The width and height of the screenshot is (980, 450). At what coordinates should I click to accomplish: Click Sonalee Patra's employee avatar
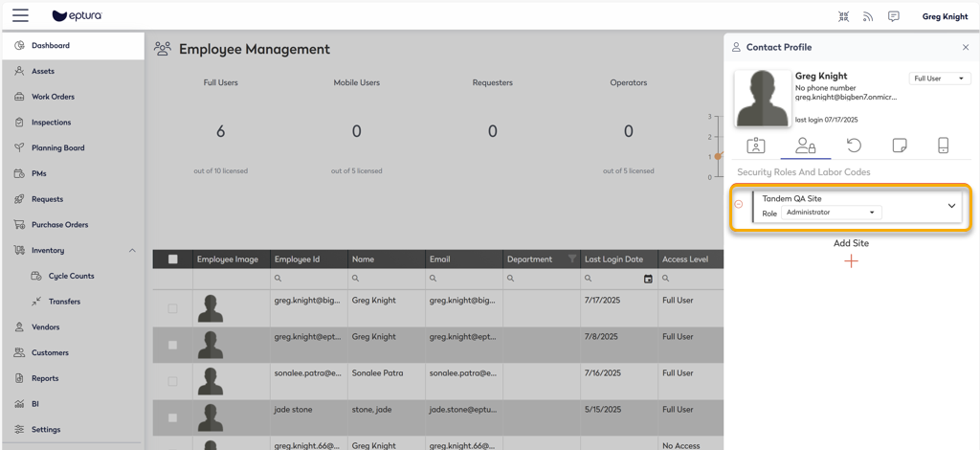211,381
